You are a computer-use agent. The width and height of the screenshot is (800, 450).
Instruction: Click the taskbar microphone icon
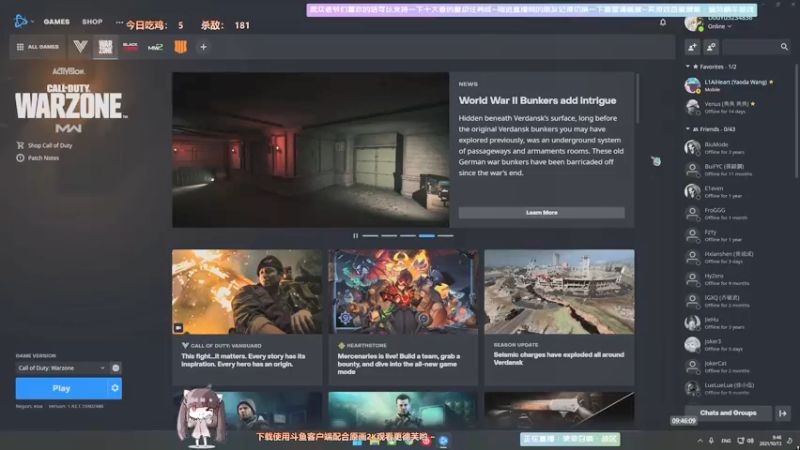[711, 441]
